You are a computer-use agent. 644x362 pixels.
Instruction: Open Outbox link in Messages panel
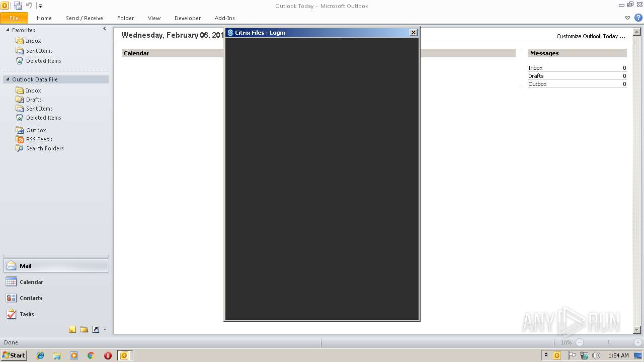pos(537,84)
